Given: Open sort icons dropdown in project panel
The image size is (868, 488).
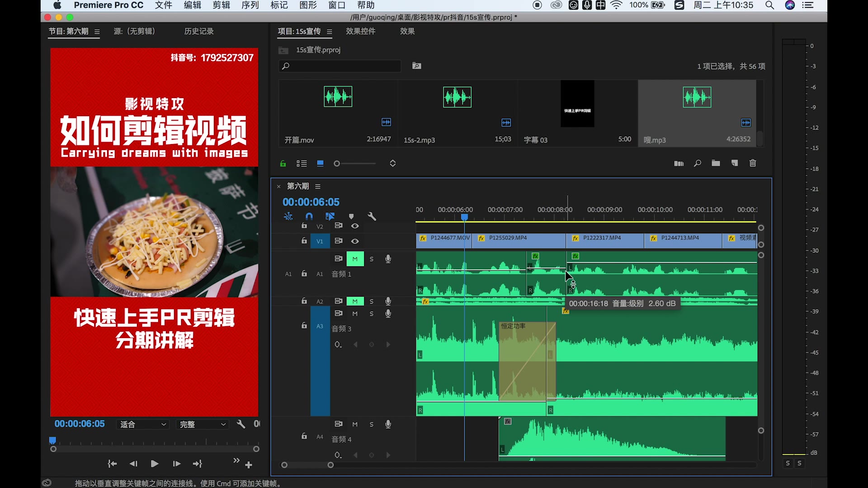Looking at the screenshot, I should 393,164.
